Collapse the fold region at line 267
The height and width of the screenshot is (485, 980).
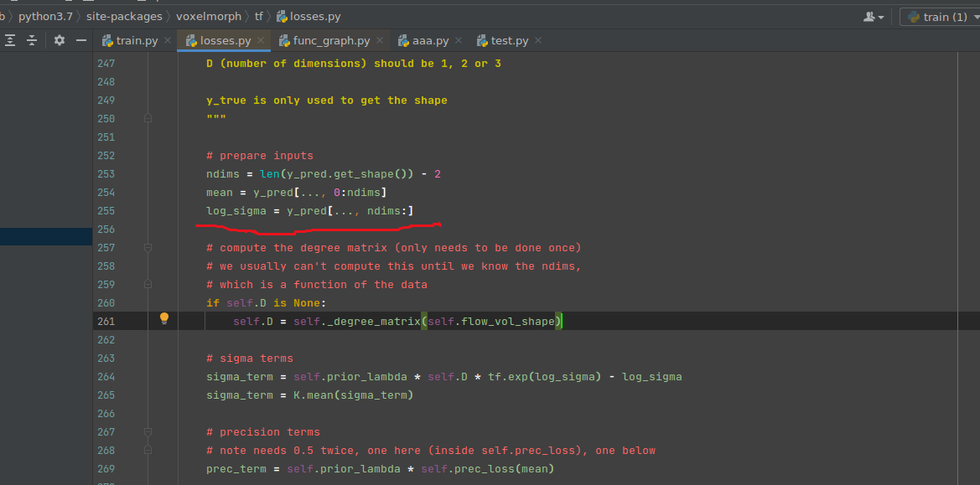tap(148, 431)
